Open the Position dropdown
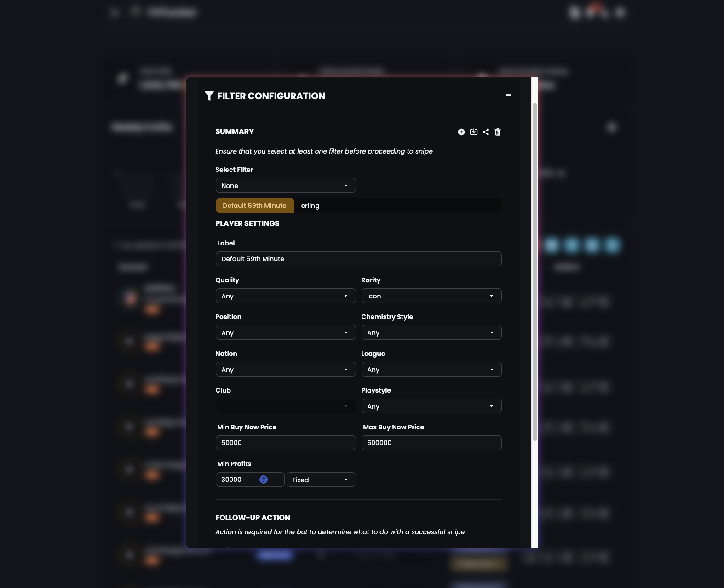The image size is (724, 588). pos(286,332)
